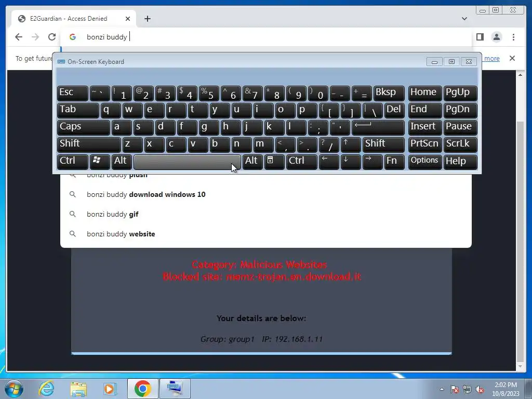Close the E2Guardian Access Denied tab
Image resolution: width=532 pixels, height=399 pixels.
pyautogui.click(x=128, y=19)
